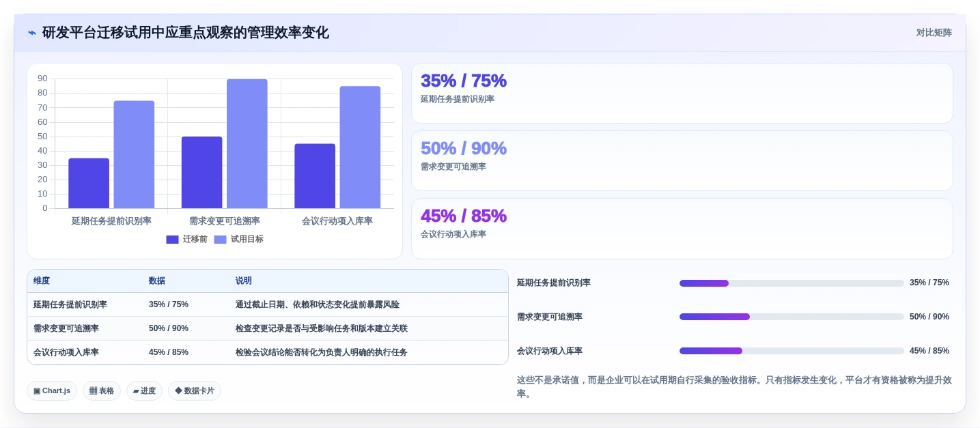Click the 数据卡片 tag chip
980x428 pixels.
point(195,391)
